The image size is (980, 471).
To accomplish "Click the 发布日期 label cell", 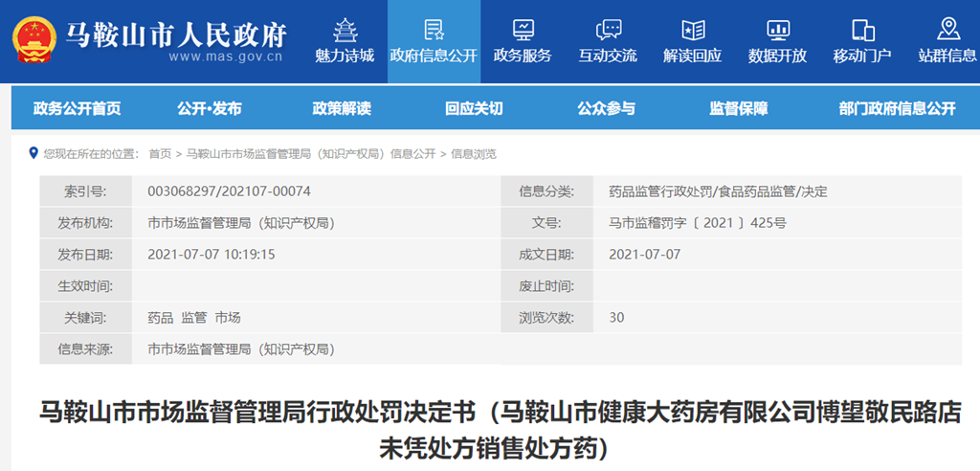I will (85, 255).
